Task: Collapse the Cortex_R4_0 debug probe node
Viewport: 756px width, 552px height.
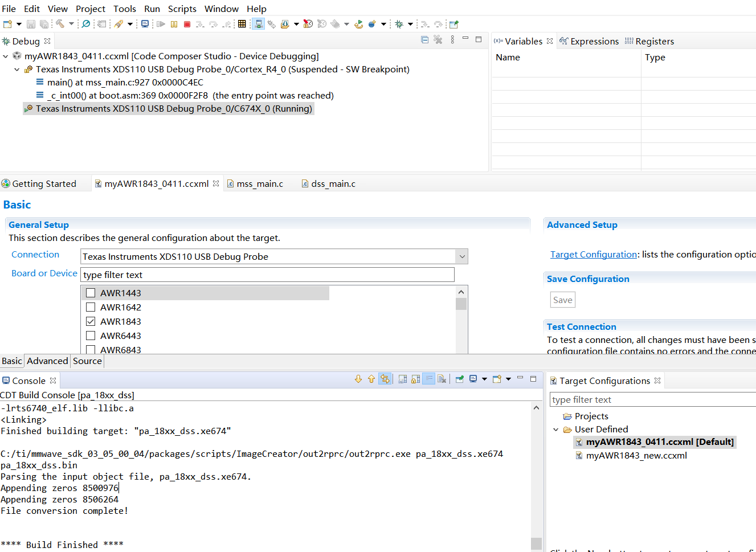Action: (17, 69)
